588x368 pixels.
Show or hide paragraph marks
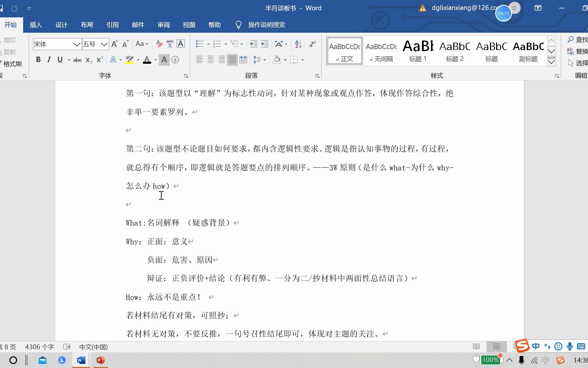pos(312,44)
